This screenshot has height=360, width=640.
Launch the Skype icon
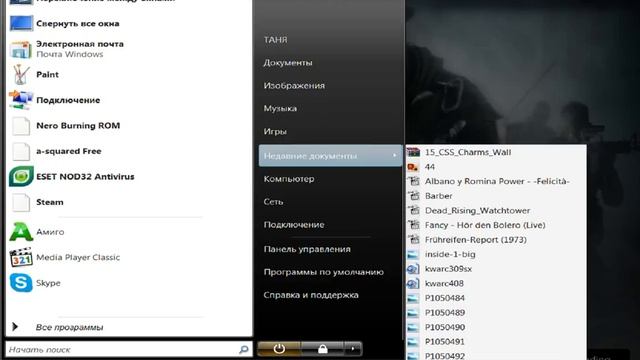pyautogui.click(x=21, y=283)
